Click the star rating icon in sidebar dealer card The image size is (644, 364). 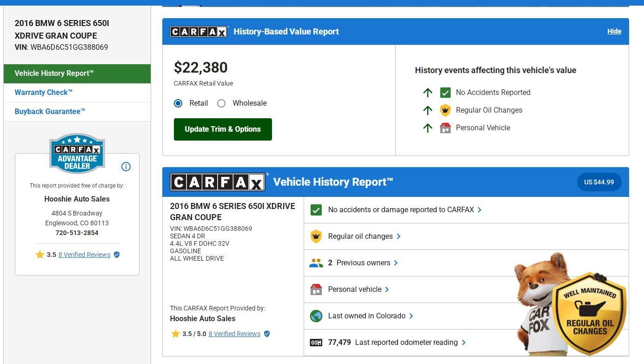(40, 255)
